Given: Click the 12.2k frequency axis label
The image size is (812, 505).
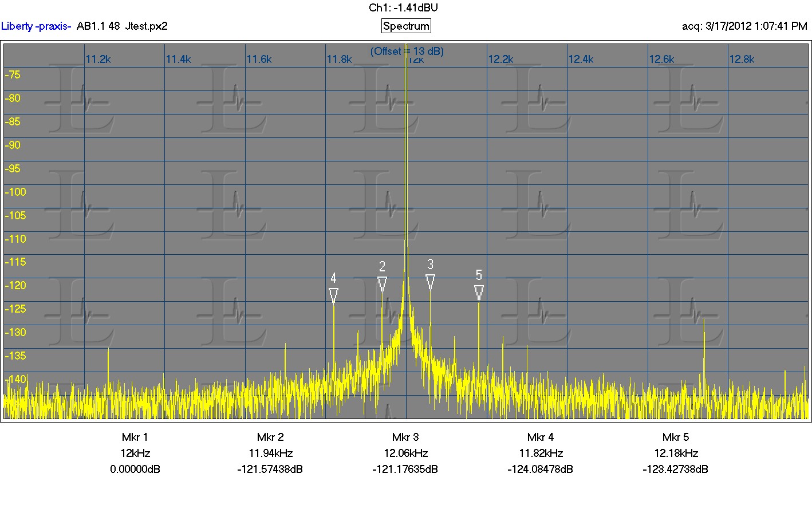Looking at the screenshot, I should (x=500, y=60).
